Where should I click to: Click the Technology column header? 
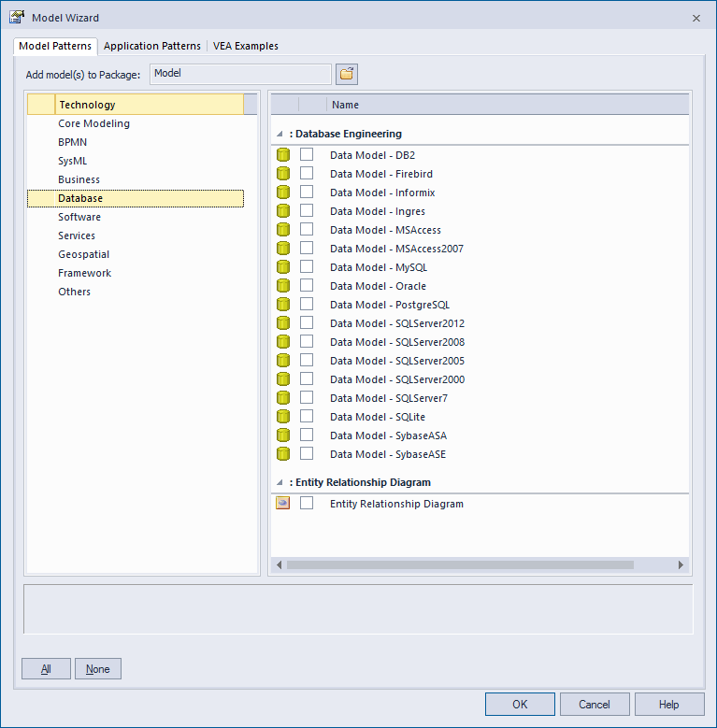point(149,105)
